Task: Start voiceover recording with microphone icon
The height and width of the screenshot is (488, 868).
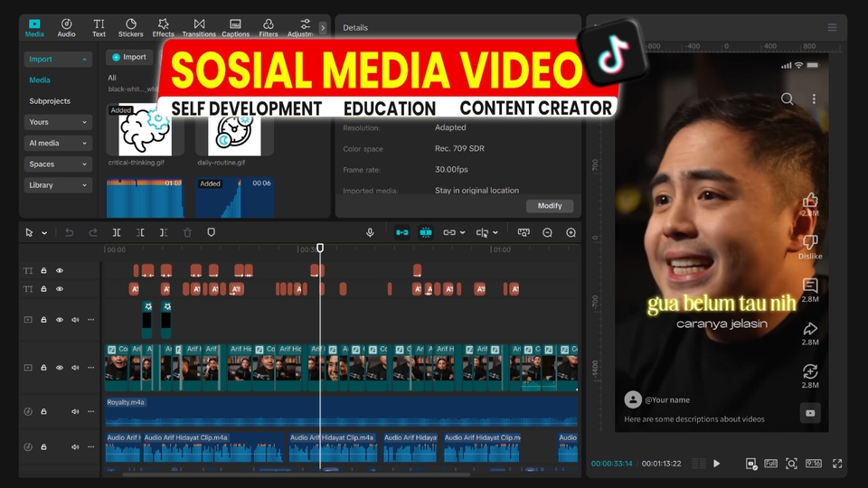Action: pyautogui.click(x=370, y=233)
